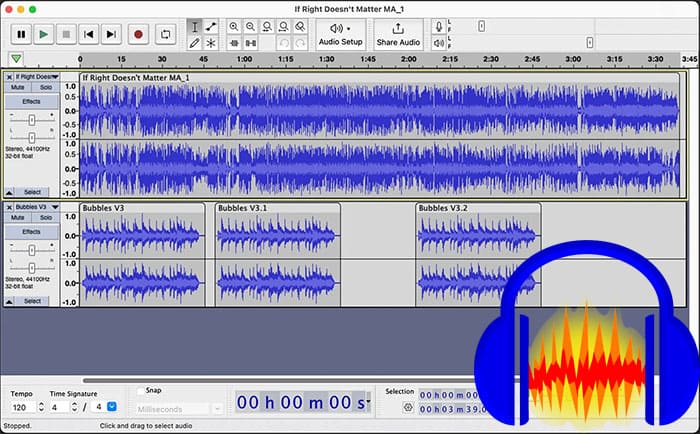This screenshot has width=700, height=434.
Task: Select the I-beam Selection tool
Action: pos(195,27)
